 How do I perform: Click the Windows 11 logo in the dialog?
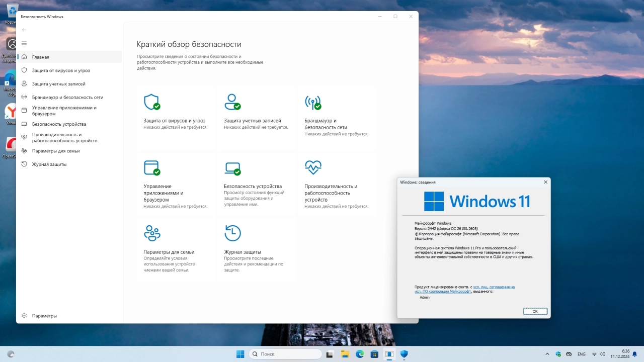tap(477, 201)
